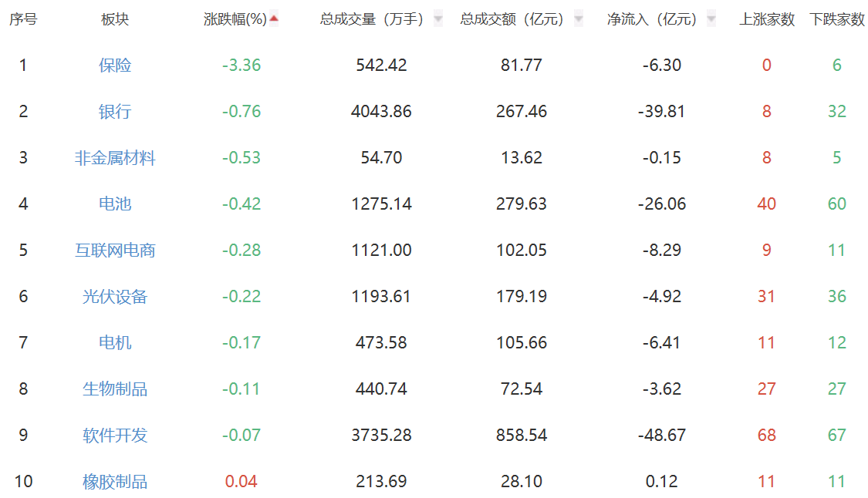Click the 涨跌幅(%) column header
Image resolution: width=868 pixels, height=498 pixels.
[x=235, y=20]
